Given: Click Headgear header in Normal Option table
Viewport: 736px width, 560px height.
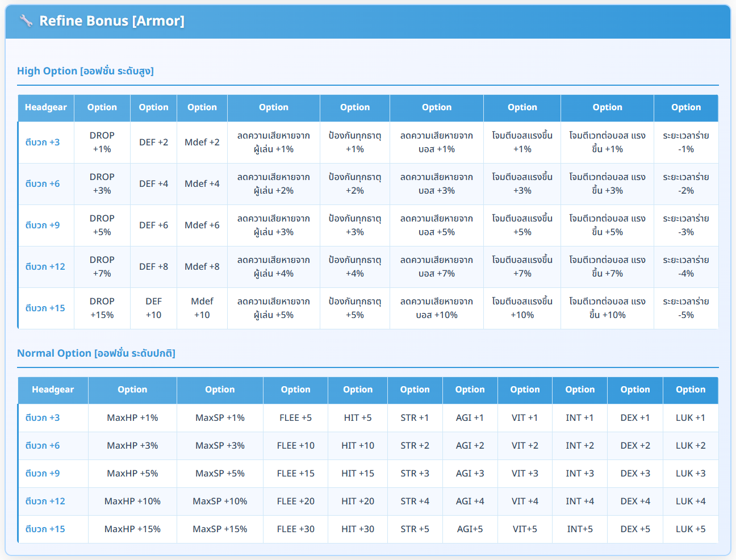Looking at the screenshot, I should (x=53, y=390).
